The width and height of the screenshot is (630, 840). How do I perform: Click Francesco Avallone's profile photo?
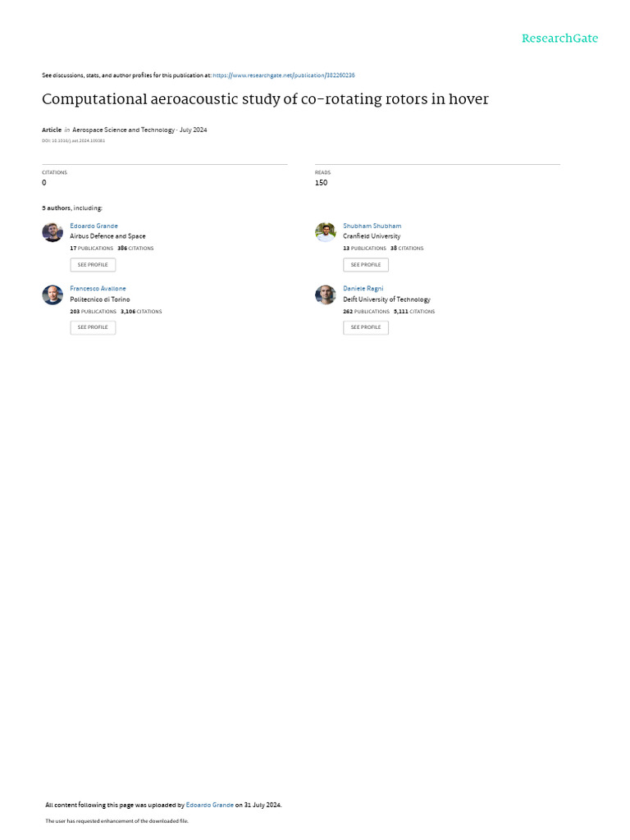tap(52, 295)
